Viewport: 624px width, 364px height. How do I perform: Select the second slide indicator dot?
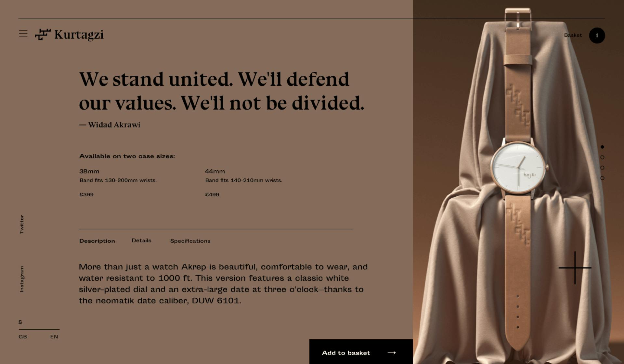(x=602, y=157)
